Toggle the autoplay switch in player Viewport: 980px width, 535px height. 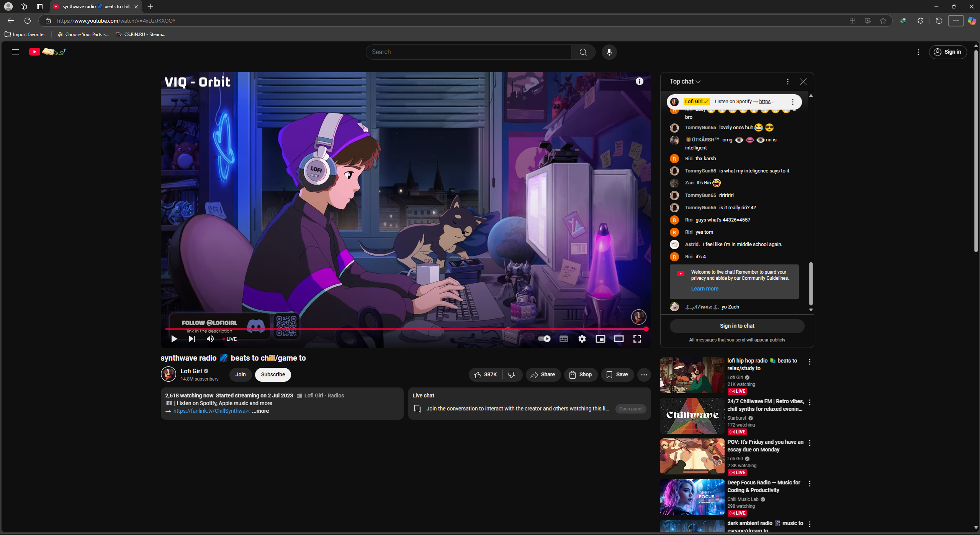pyautogui.click(x=544, y=339)
